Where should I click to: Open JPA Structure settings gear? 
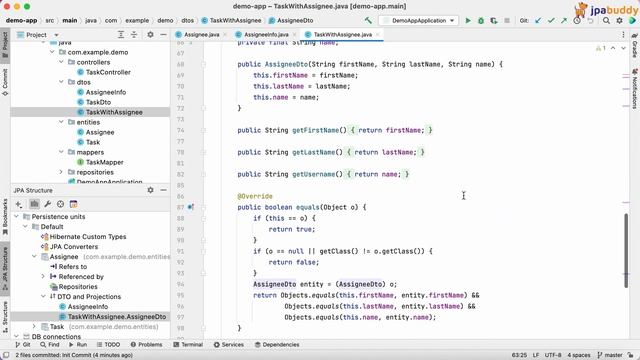point(150,190)
